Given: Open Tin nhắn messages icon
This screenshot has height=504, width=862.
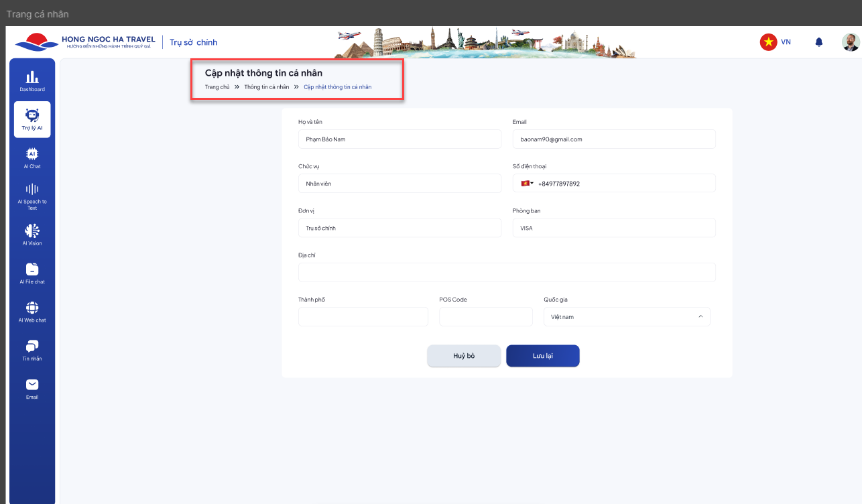Looking at the screenshot, I should 32,350.
